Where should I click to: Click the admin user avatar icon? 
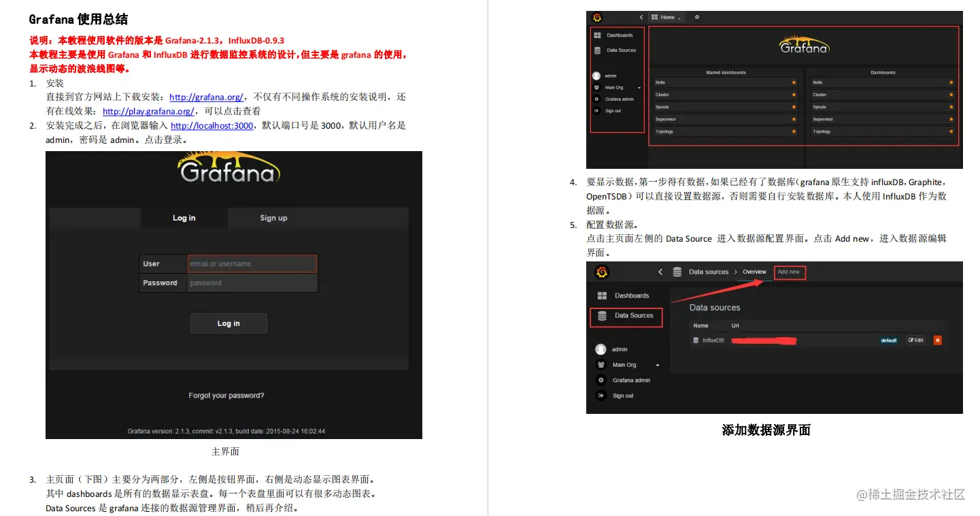point(597,76)
